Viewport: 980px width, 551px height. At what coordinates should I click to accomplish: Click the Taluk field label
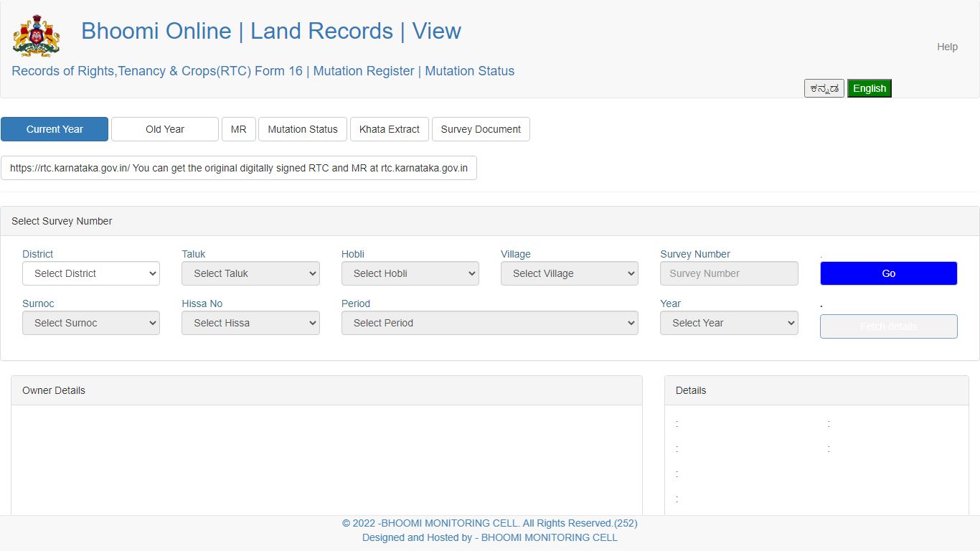[x=194, y=254]
